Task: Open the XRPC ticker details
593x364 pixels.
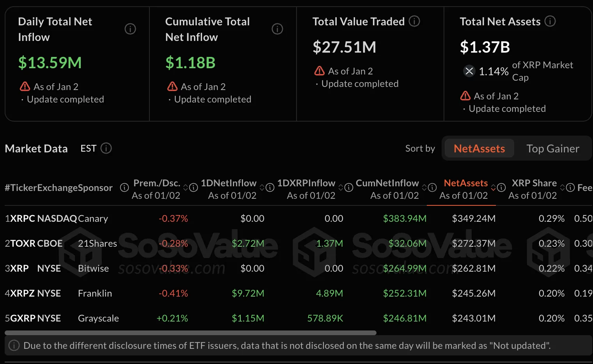Action: (23, 218)
